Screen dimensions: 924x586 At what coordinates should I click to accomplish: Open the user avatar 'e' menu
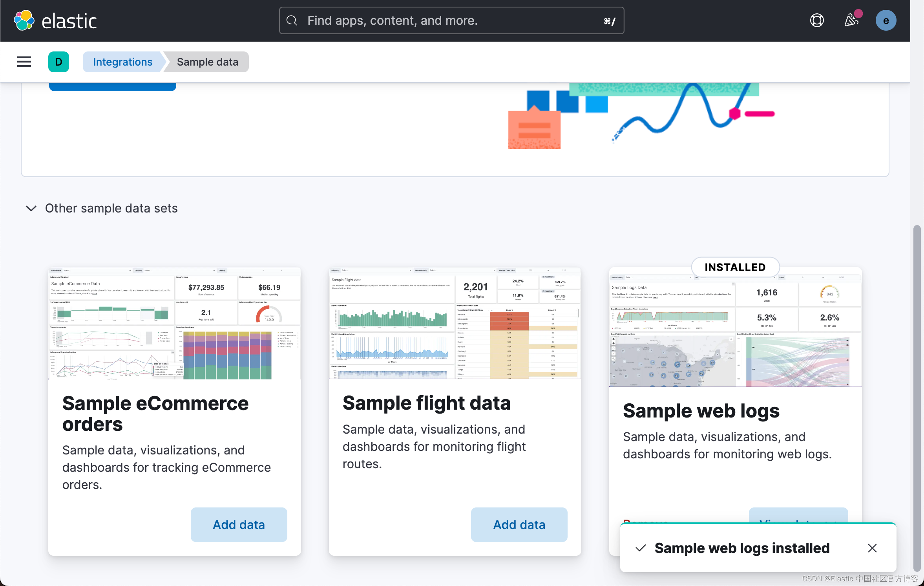pos(886,20)
